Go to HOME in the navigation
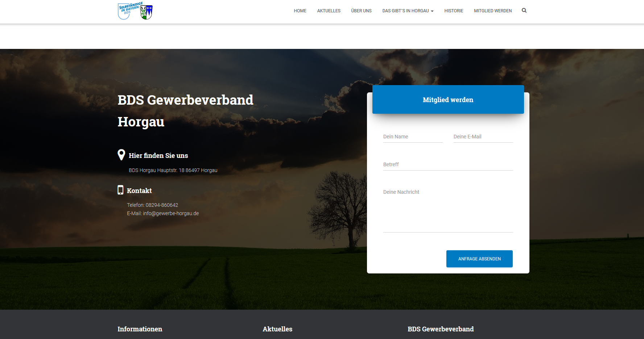Viewport: 644px width, 339px height. (300, 11)
